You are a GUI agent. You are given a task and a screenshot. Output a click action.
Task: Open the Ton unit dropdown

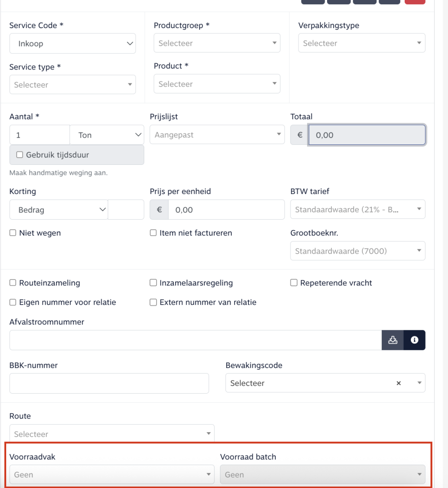click(107, 135)
